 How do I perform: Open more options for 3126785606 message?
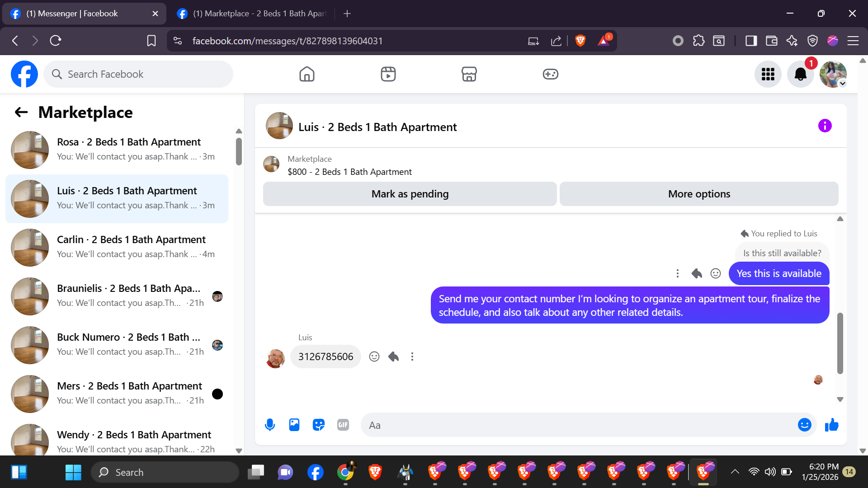tap(412, 357)
